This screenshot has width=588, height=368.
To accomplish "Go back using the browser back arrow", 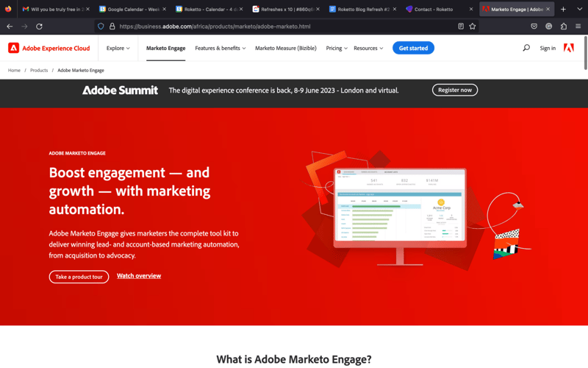I will [x=10, y=26].
